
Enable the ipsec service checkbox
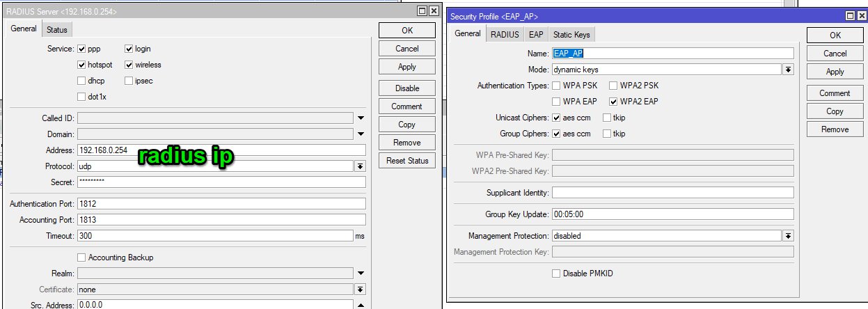point(129,81)
